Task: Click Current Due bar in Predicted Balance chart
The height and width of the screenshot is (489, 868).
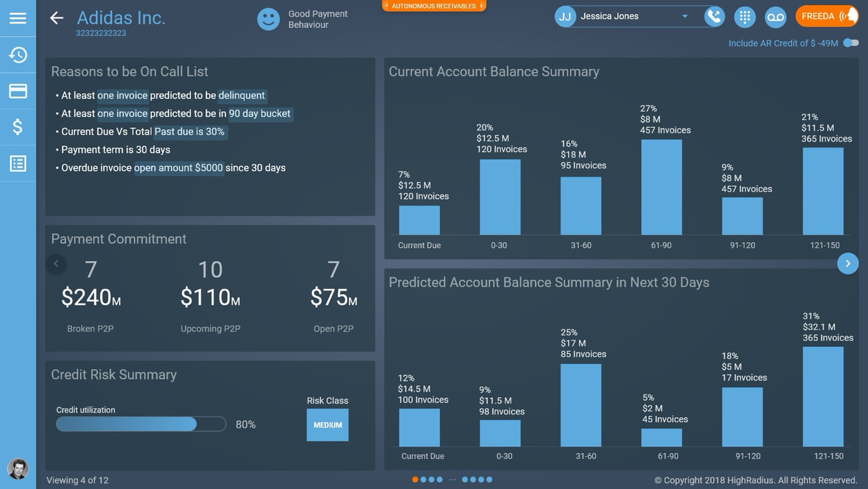Action: coord(419,428)
